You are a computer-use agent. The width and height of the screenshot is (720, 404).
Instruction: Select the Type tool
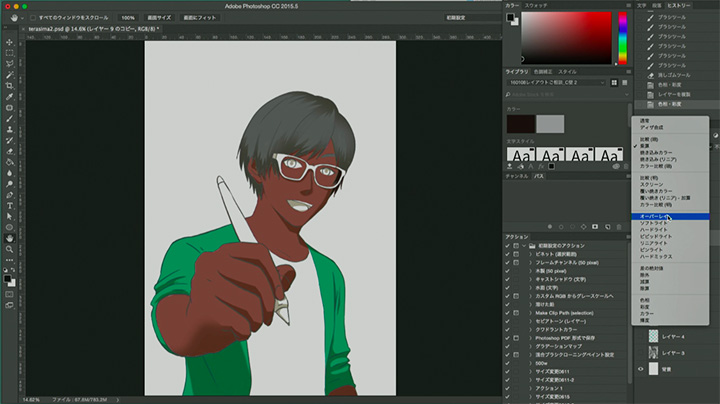[9, 206]
